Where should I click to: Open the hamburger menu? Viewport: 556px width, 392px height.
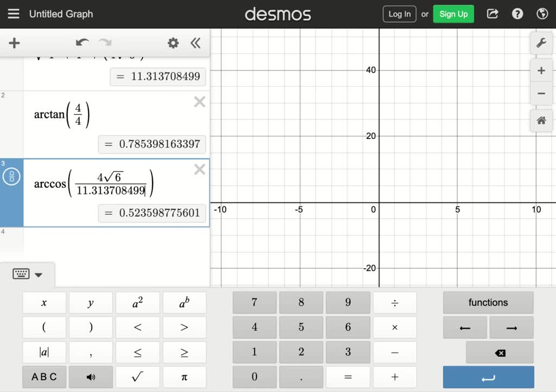14,14
